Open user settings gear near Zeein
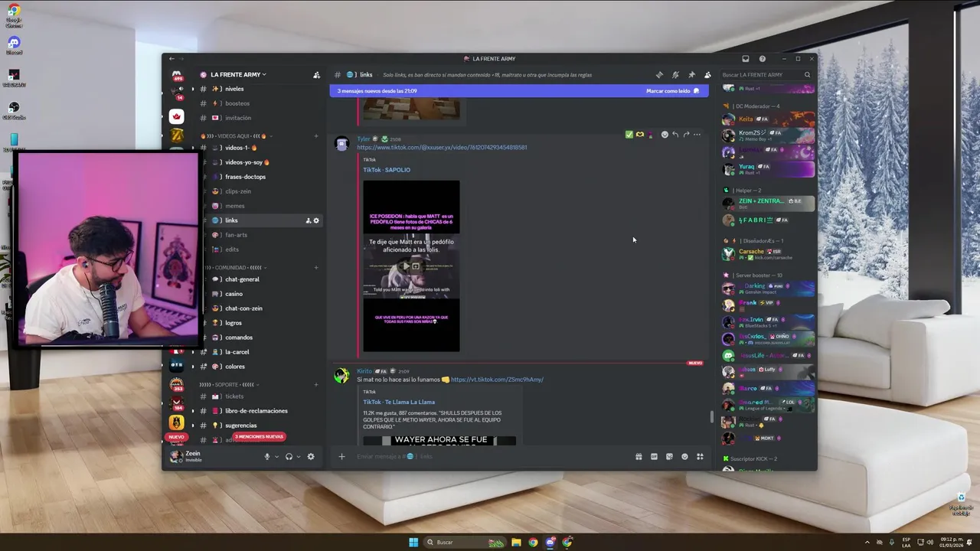 point(311,457)
